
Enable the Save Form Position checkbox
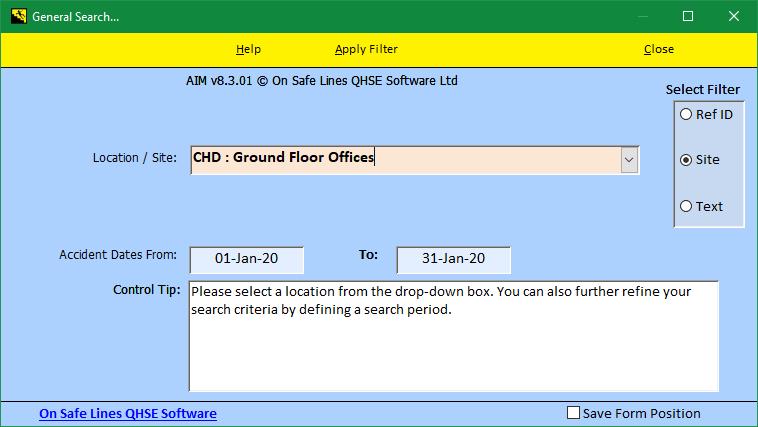[x=573, y=413]
